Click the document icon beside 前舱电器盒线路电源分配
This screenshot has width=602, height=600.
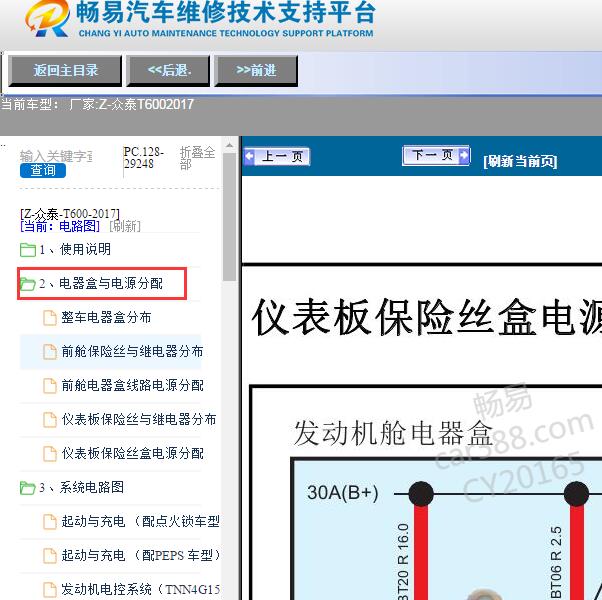pyautogui.click(x=50, y=386)
